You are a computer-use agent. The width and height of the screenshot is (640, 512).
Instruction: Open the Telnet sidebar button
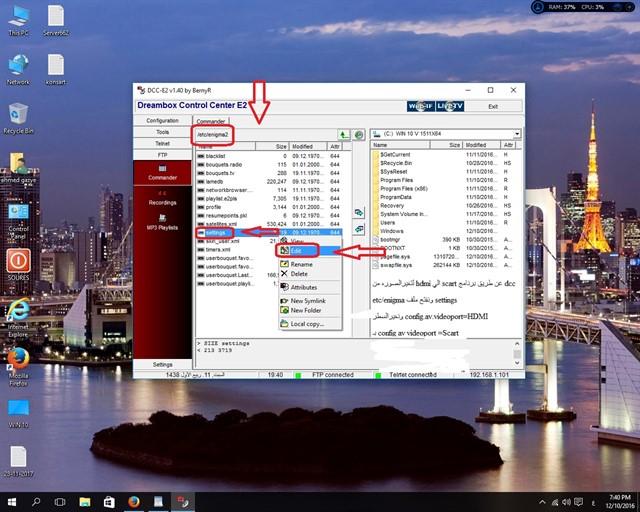tap(162, 143)
